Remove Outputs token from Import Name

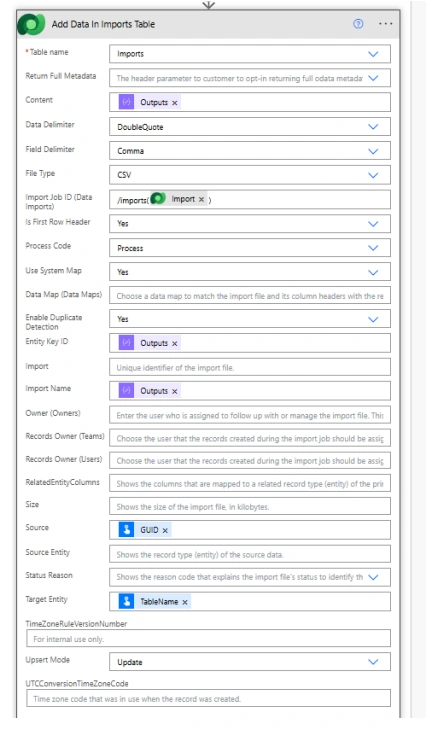click(175, 391)
